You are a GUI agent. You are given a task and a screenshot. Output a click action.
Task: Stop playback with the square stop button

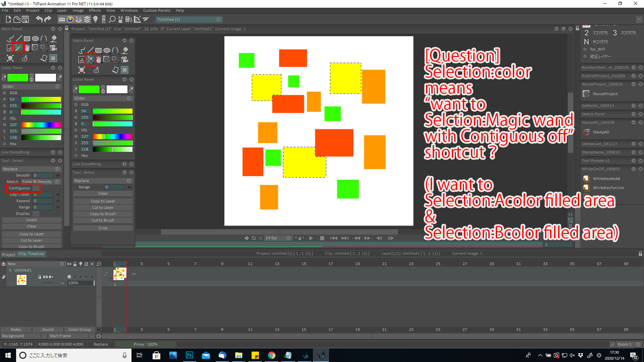322,238
